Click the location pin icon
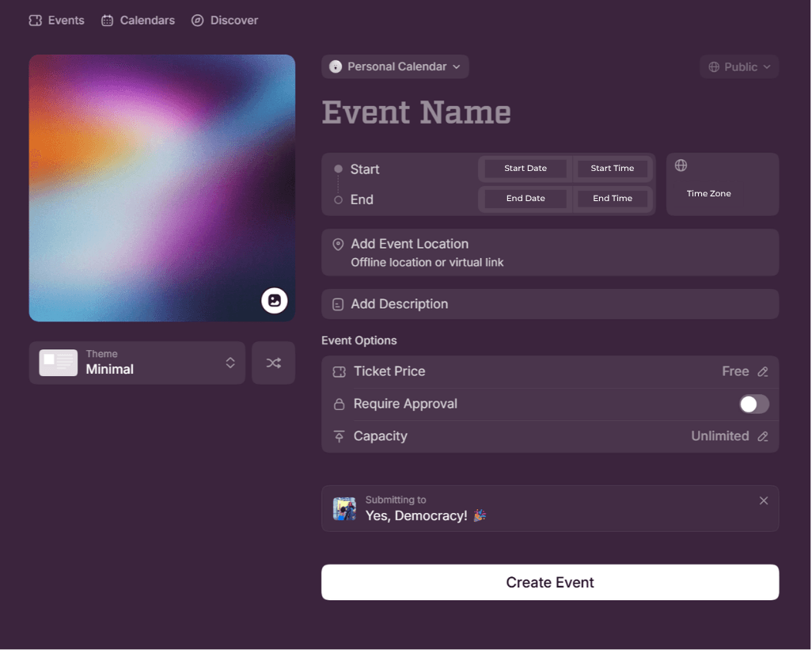Viewport: 812px width, 650px height. 338,245
